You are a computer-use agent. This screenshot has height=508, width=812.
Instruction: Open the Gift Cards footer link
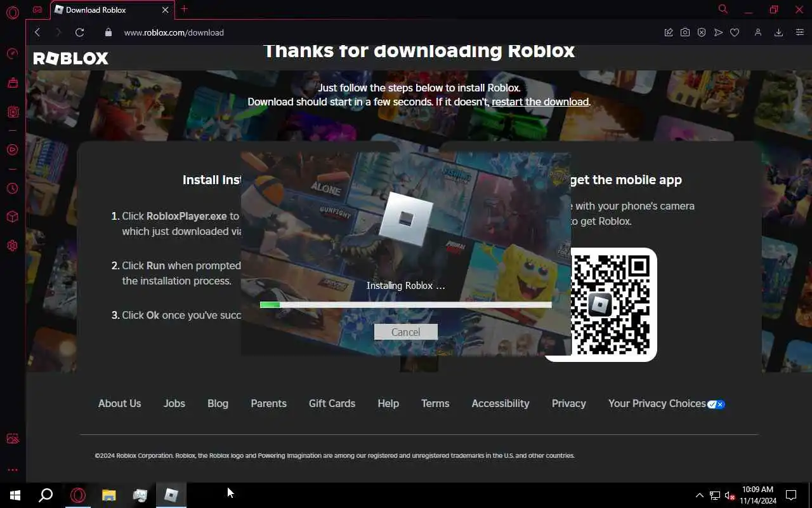[332, 403]
